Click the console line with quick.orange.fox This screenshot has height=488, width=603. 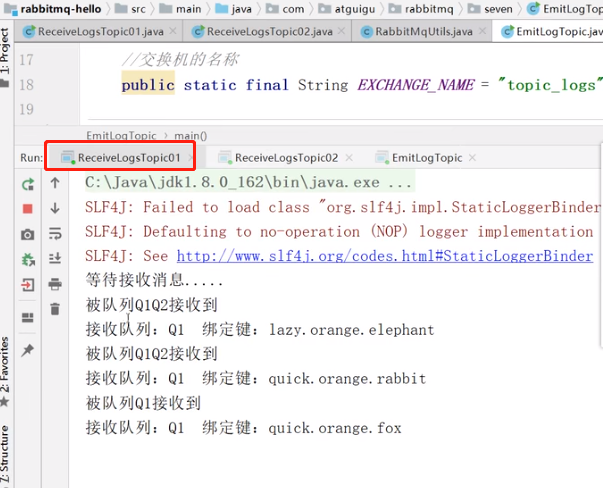pyautogui.click(x=243, y=428)
